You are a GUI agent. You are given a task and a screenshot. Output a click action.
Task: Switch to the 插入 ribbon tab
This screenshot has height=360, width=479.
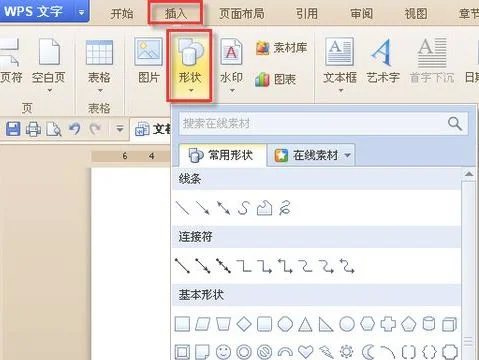176,14
